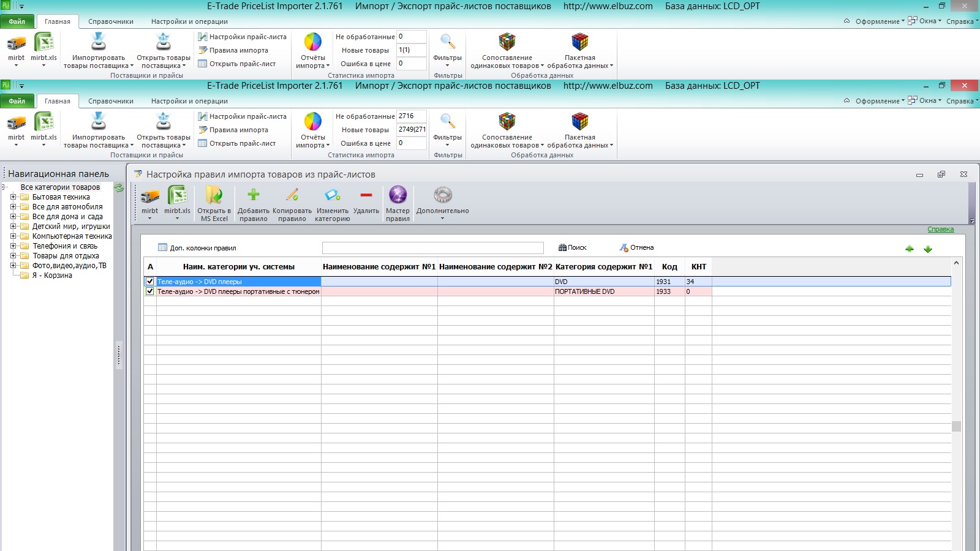Viewport: 980px width, 551px height.
Task: Sort by Код column header
Action: pos(669,267)
